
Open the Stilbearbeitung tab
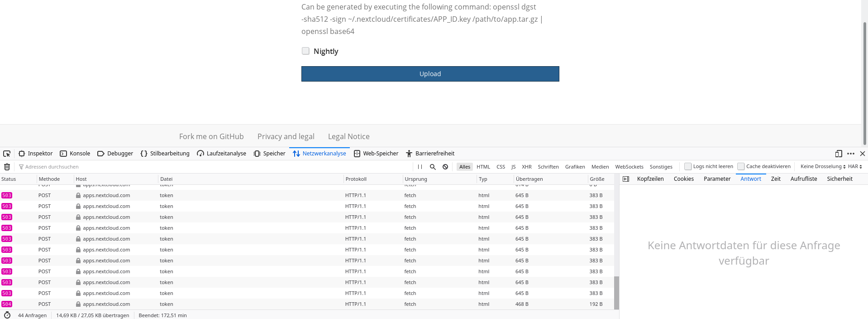point(165,154)
